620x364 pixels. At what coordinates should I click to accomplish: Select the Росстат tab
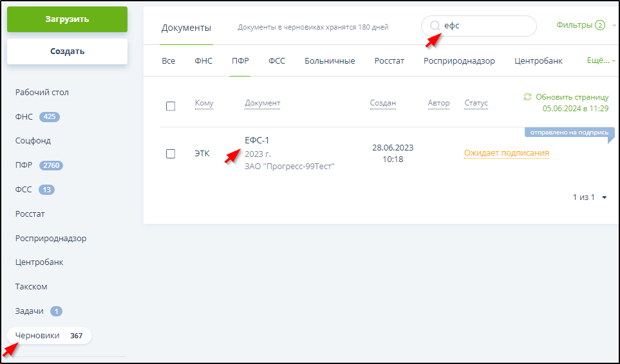coord(389,61)
